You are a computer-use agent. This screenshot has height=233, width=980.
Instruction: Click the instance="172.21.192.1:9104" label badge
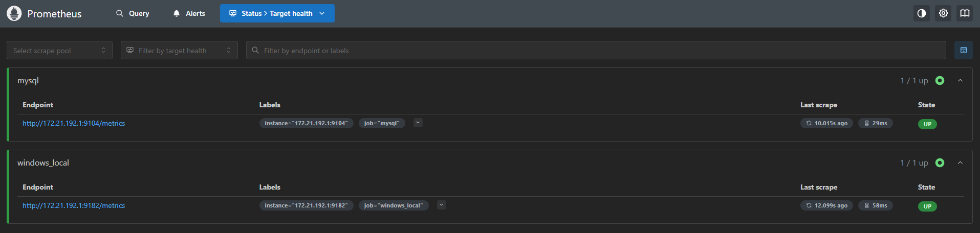pyautogui.click(x=306, y=123)
